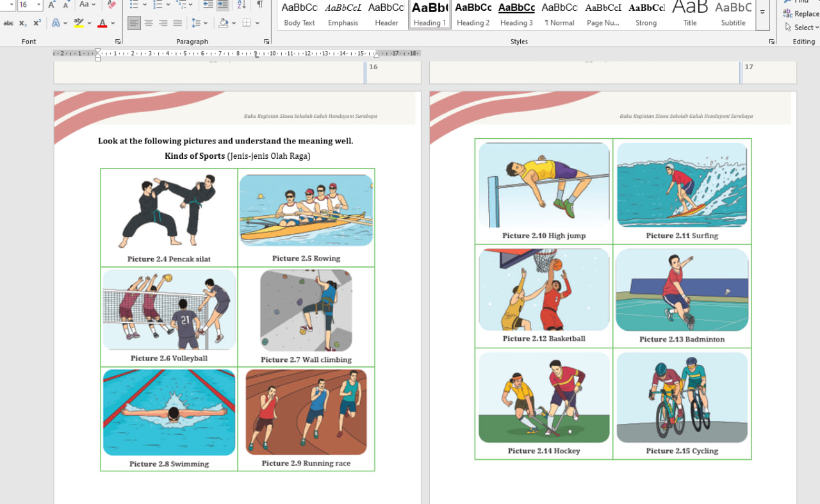820x504 pixels.
Task: Increase font size with Grow Font
Action: [52, 4]
